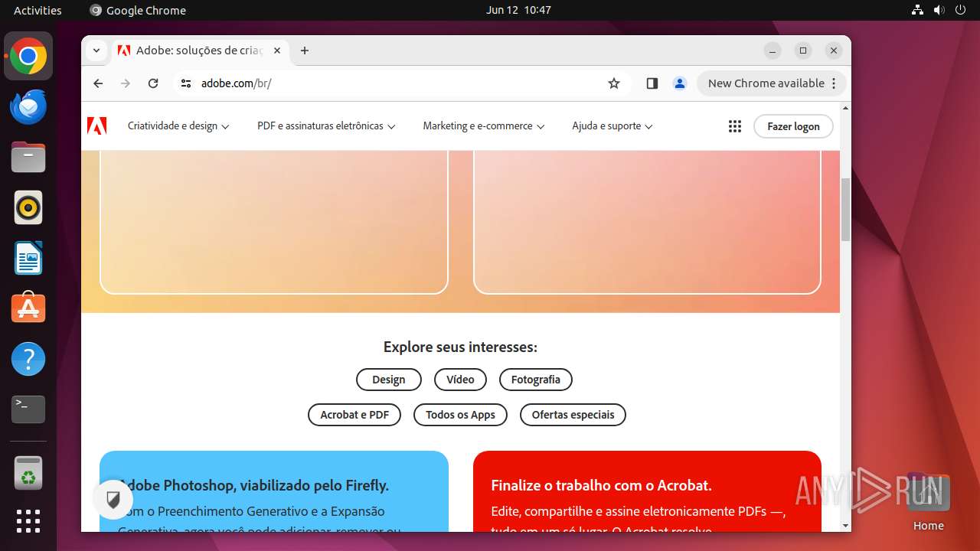Open a new Chrome tab with plus icon
The image size is (980, 551).
(305, 51)
